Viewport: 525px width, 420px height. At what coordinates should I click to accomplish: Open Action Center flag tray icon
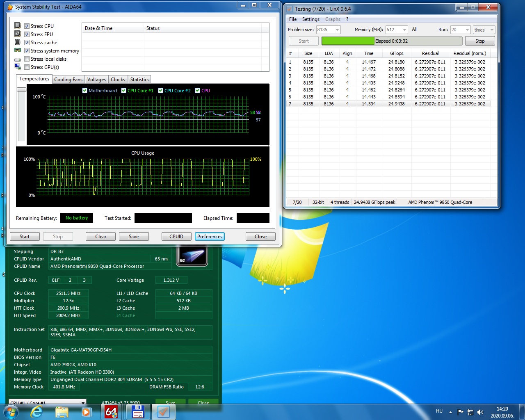[461, 412]
